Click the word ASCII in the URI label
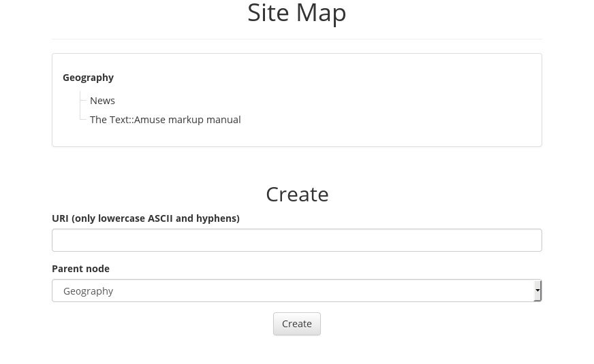Image resolution: width=594 pixels, height=364 pixels. pos(160,218)
